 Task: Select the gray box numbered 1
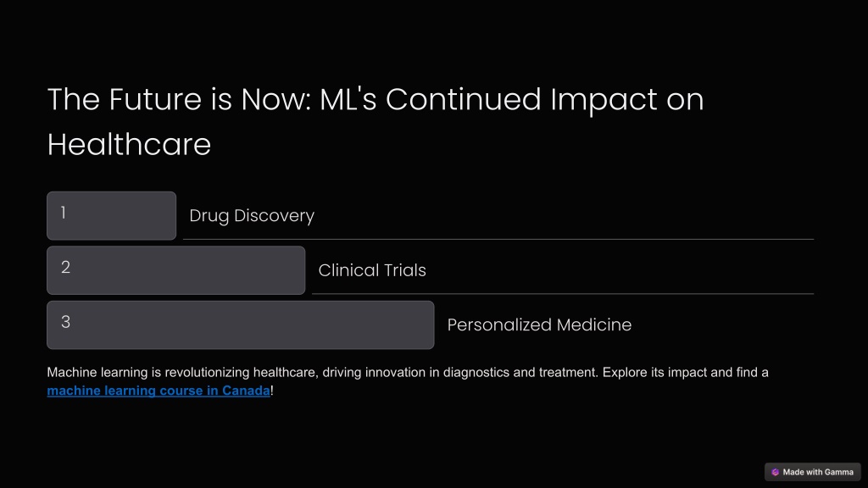[111, 216]
